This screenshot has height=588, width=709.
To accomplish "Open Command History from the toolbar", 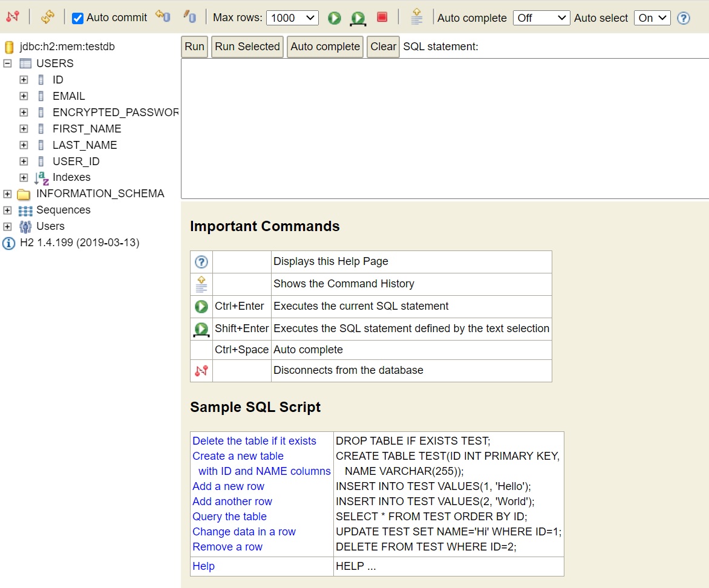I will click(x=416, y=17).
